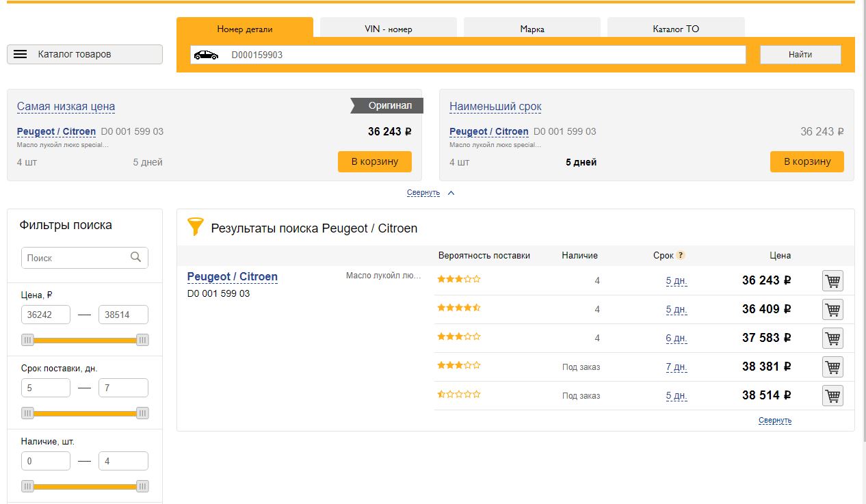Click the Найти search button
The image size is (866, 504).
[800, 55]
